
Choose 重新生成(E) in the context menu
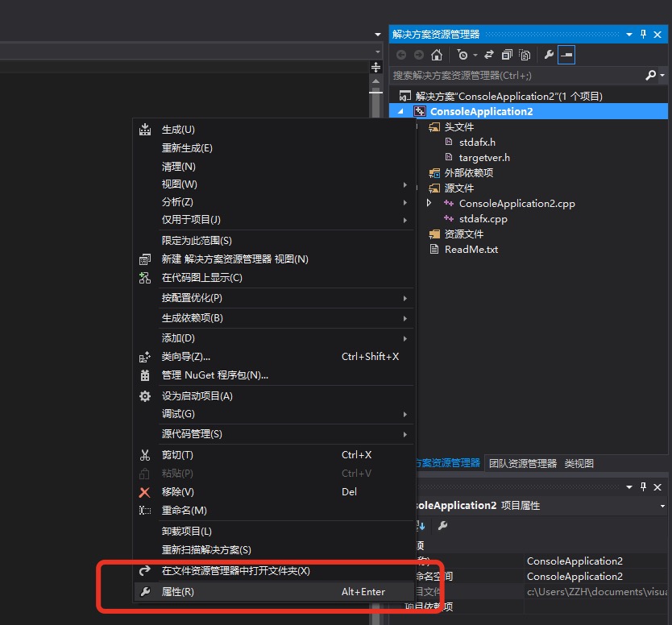[273, 147]
